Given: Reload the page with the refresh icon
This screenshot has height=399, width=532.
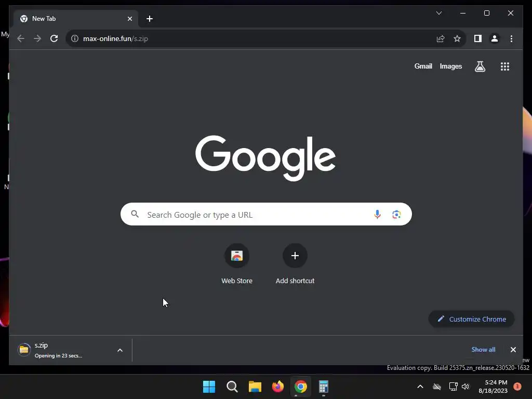Looking at the screenshot, I should click(x=54, y=38).
